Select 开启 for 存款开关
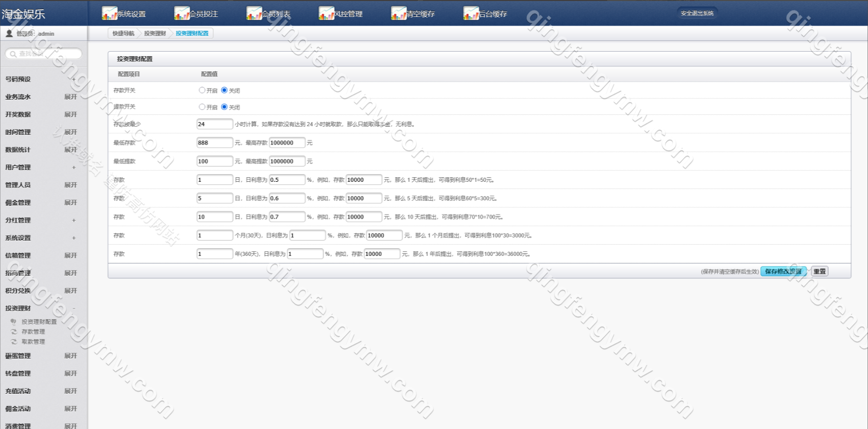 click(x=202, y=90)
